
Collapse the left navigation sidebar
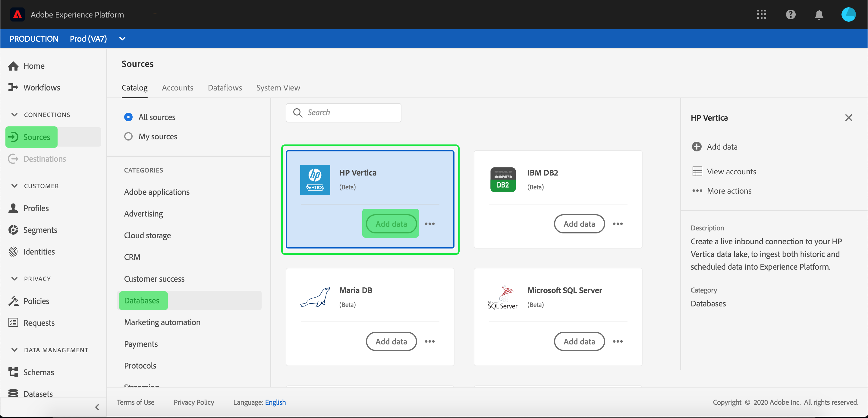pyautogui.click(x=97, y=407)
